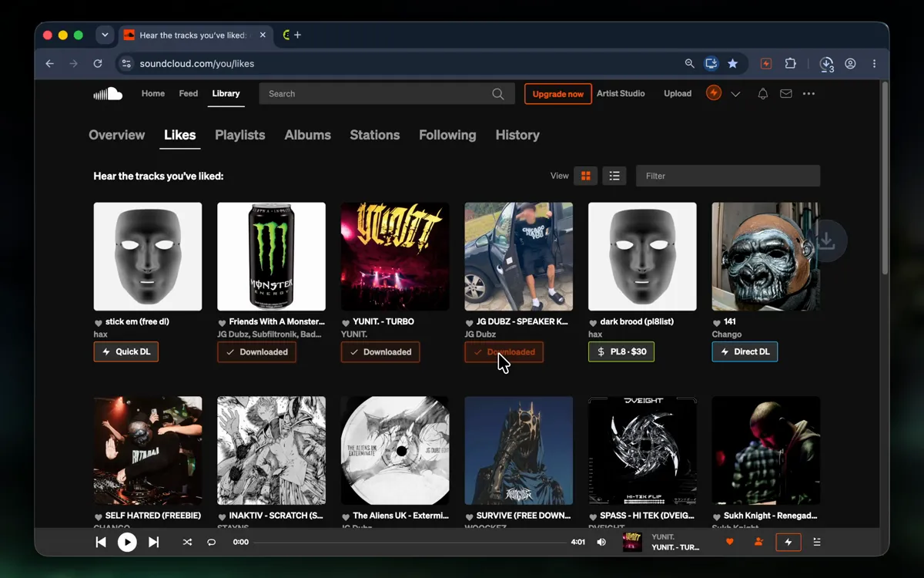Toggle repeat in the player bar
Image resolution: width=924 pixels, height=578 pixels.
coord(211,542)
